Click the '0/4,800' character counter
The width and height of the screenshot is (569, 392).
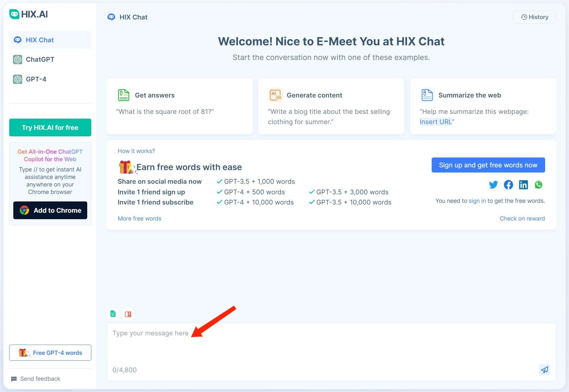124,370
